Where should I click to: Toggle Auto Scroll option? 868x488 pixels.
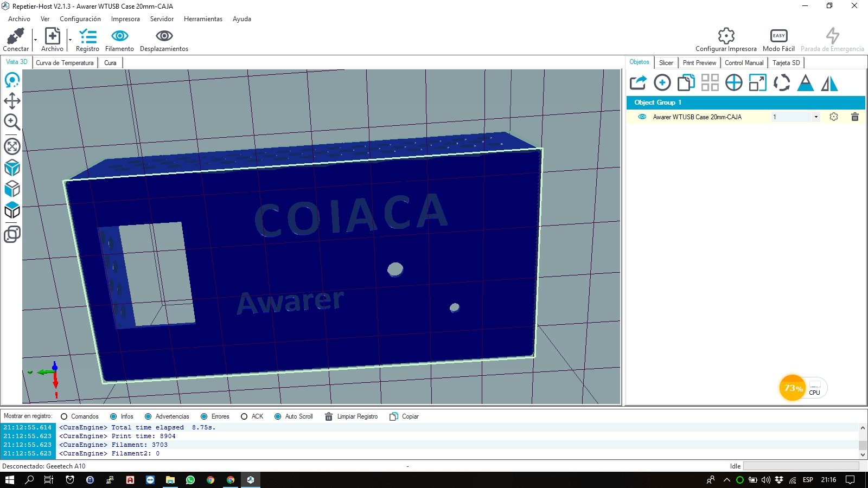coord(293,416)
